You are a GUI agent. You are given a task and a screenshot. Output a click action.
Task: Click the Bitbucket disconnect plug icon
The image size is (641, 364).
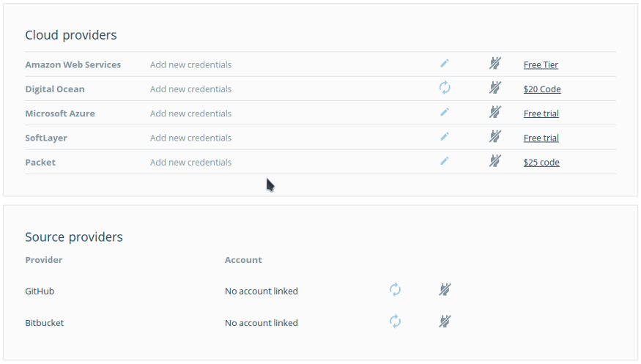(445, 322)
